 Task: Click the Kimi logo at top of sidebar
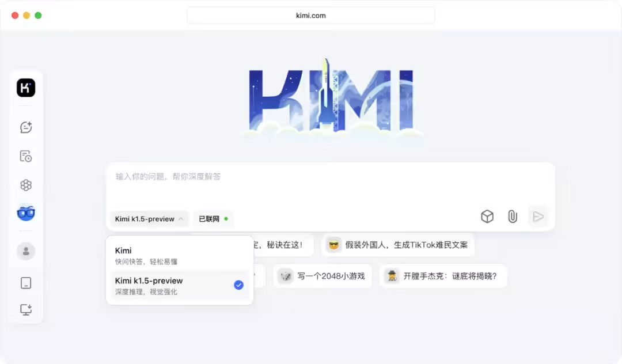25,88
